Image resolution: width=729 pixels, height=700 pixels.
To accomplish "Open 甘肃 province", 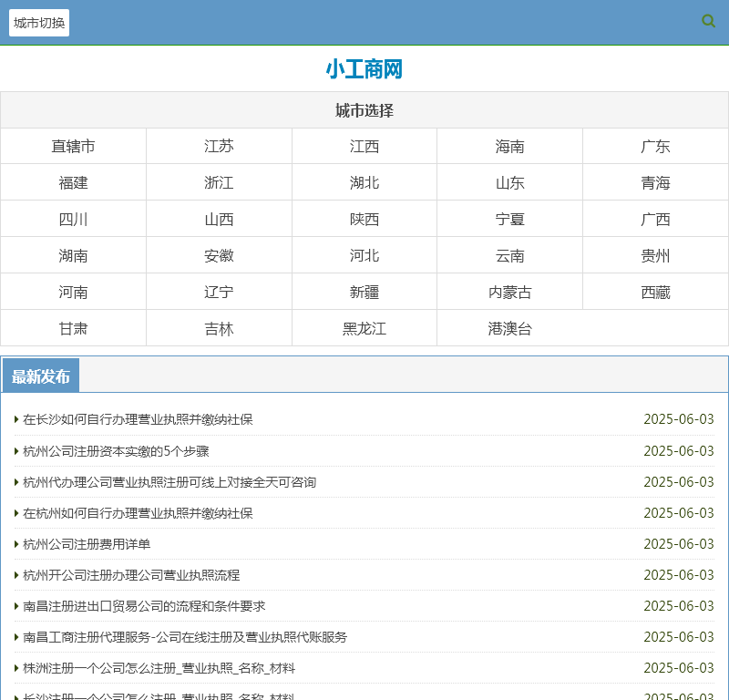I will 73,329.
